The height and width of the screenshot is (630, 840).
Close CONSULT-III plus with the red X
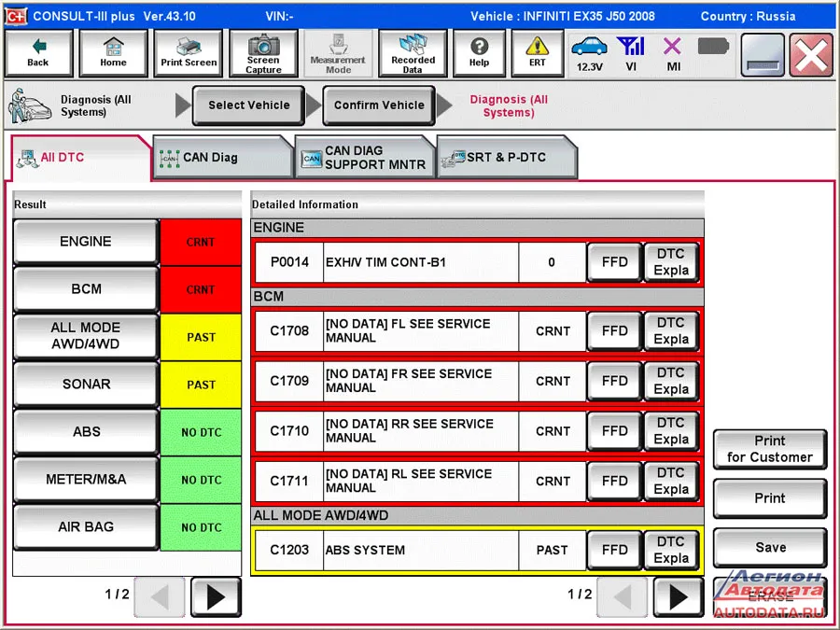(811, 55)
